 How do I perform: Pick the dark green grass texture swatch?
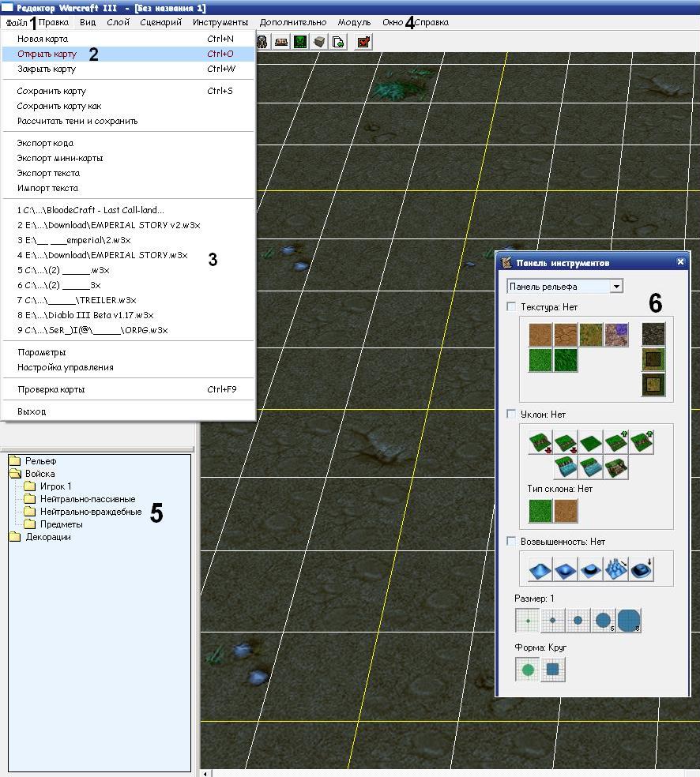(566, 360)
